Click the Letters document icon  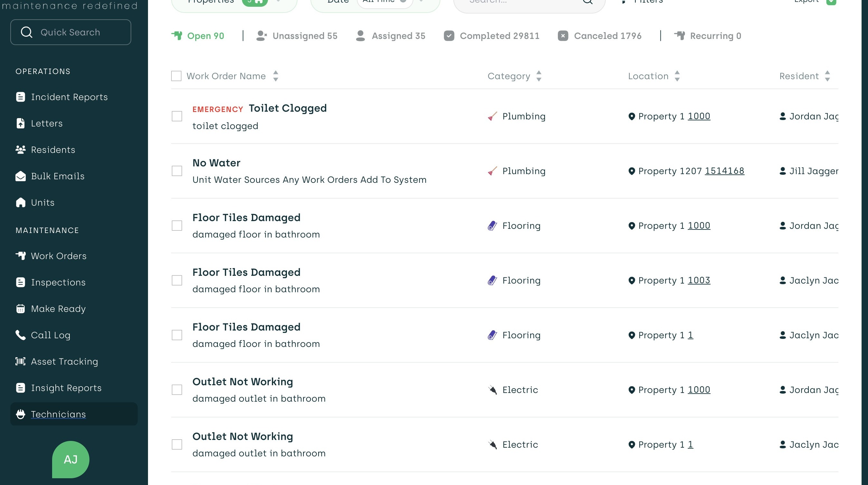point(21,123)
